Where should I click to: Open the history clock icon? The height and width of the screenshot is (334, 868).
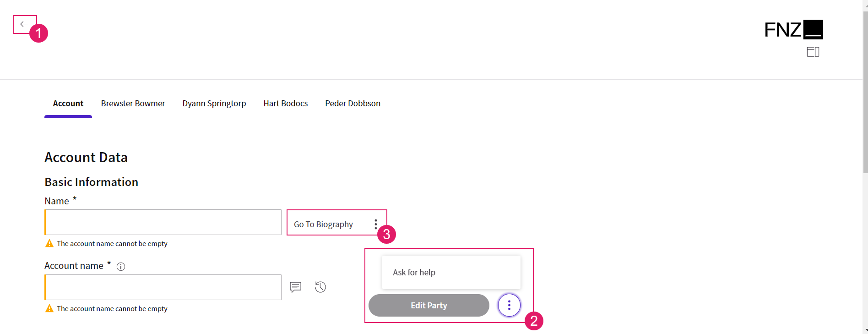click(x=320, y=287)
